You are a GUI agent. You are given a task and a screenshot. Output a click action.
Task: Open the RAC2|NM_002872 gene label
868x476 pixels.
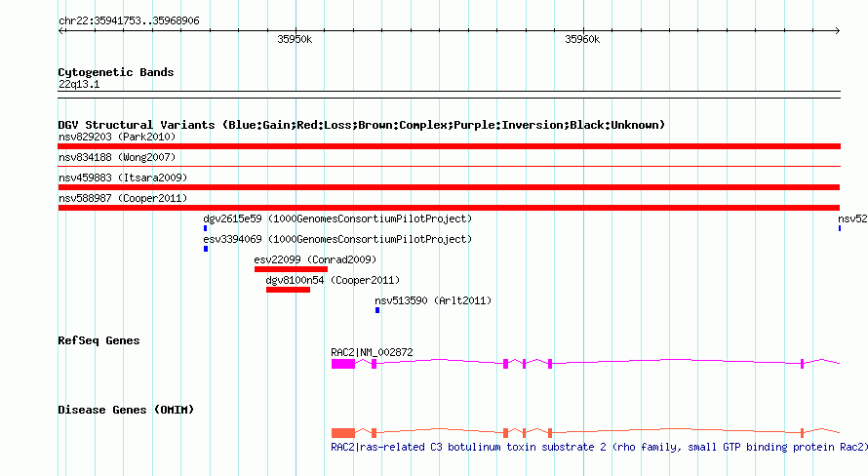pyautogui.click(x=372, y=352)
